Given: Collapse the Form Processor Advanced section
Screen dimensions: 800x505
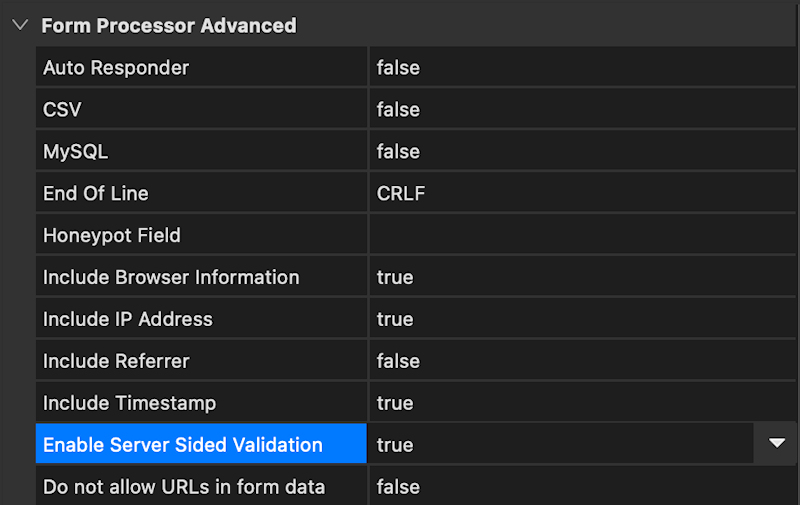Looking at the screenshot, I should click(x=20, y=26).
